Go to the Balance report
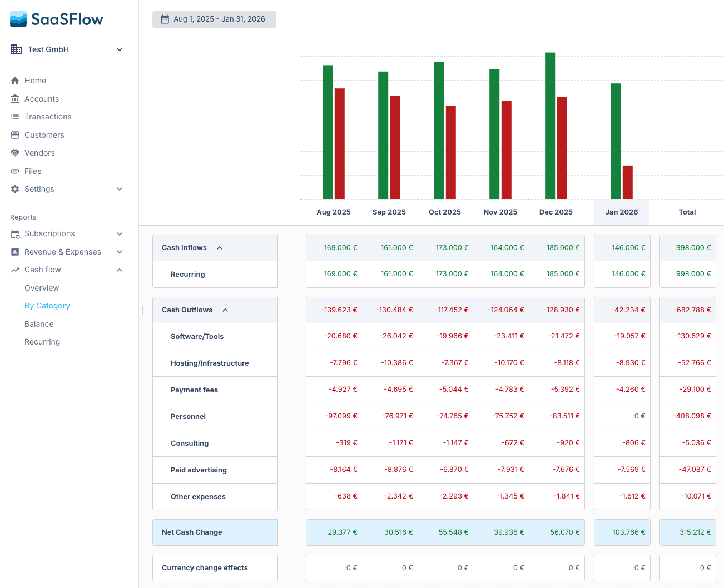Viewport: 724px width, 588px height. [x=39, y=324]
